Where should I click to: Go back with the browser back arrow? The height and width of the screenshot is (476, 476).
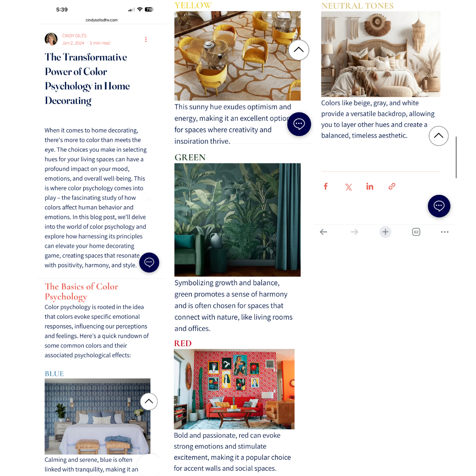point(324,232)
